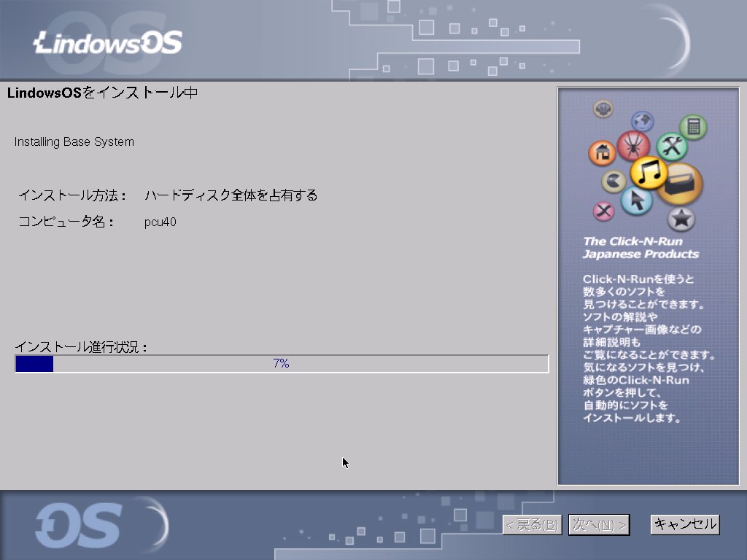Click the yellow music note icon
747x560 pixels.
click(649, 172)
